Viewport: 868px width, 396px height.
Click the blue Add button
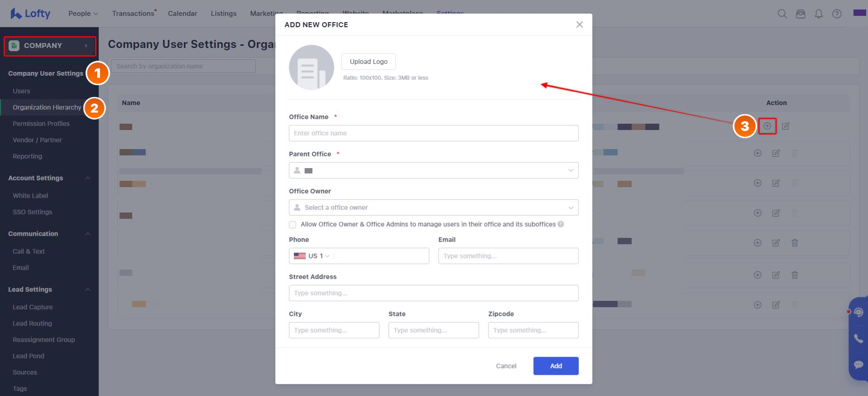(556, 366)
